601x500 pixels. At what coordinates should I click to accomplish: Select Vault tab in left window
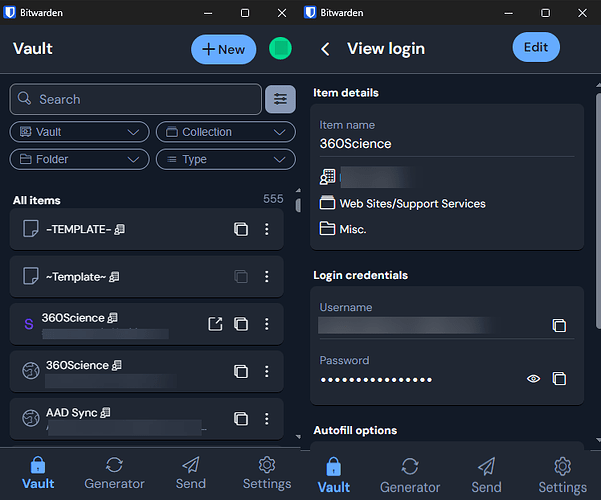[38, 473]
